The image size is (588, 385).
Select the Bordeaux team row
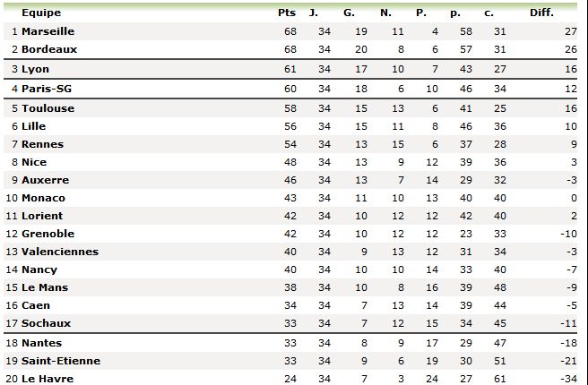(49, 49)
